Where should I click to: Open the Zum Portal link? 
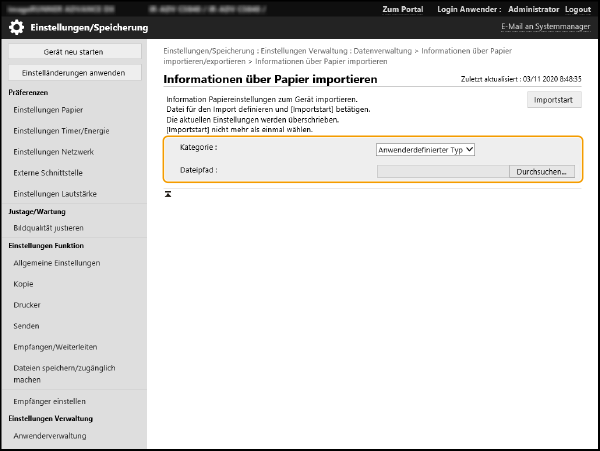pyautogui.click(x=403, y=8)
